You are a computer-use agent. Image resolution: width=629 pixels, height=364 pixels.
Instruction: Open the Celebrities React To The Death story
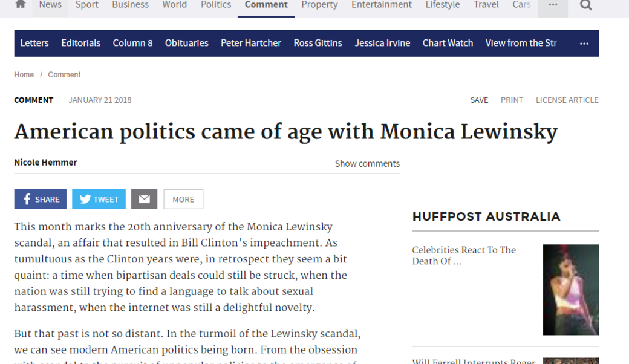coord(463,255)
